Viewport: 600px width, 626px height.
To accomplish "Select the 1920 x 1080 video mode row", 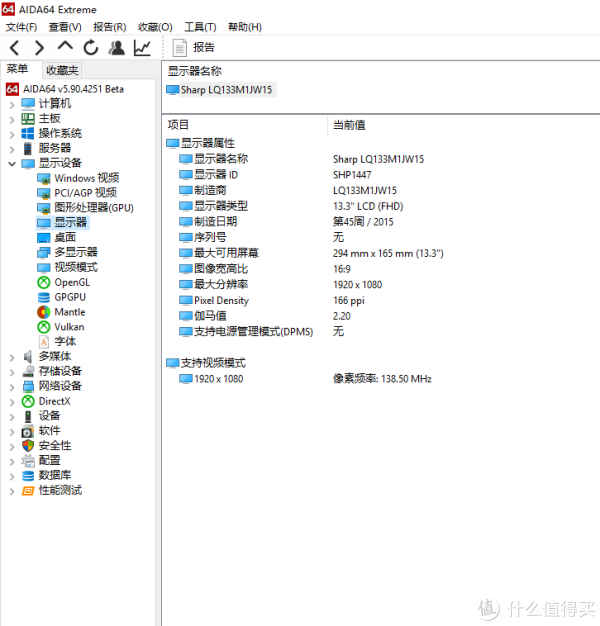I will point(305,379).
